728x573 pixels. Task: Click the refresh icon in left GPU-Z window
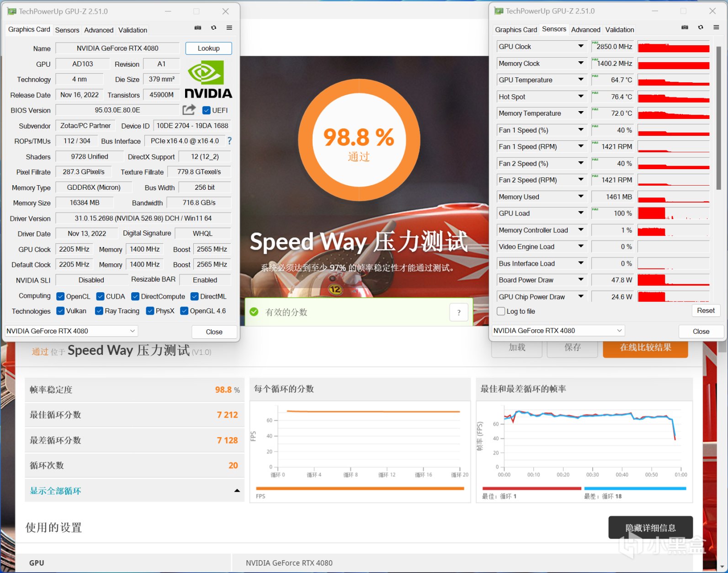coord(213,28)
